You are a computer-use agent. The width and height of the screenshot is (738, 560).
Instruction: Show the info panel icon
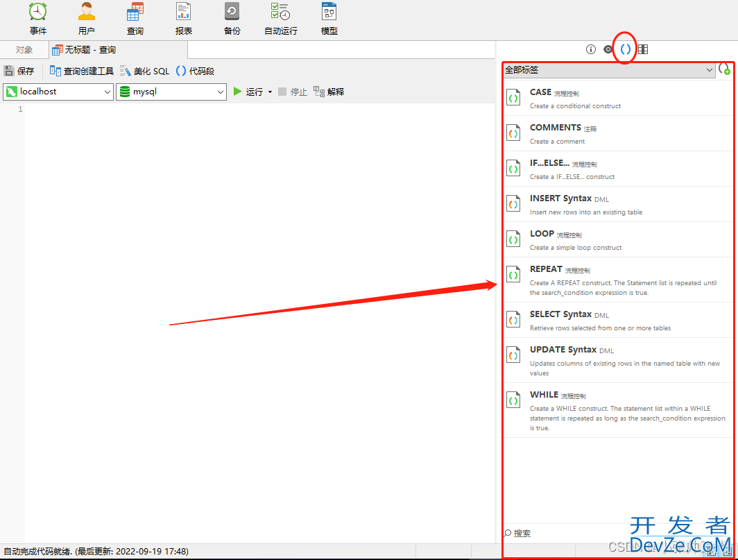[591, 49]
